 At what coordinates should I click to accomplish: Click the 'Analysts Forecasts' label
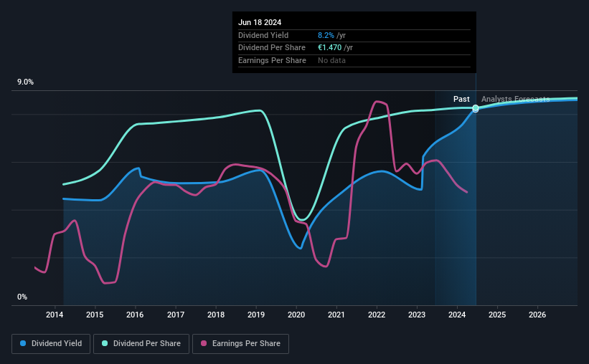point(515,99)
